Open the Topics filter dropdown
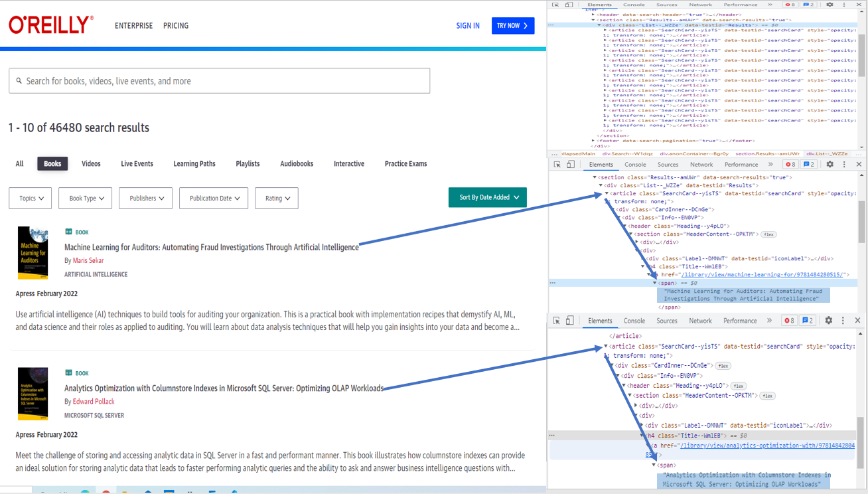 tap(31, 198)
